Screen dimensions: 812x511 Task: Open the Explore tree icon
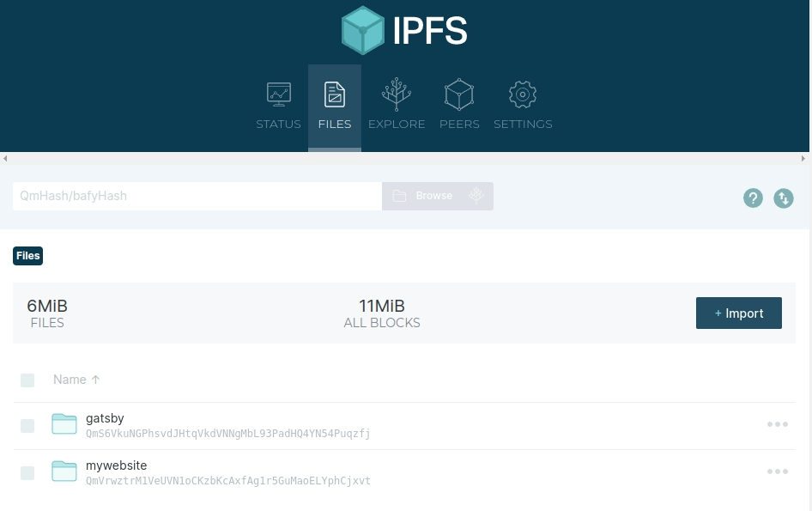[397, 94]
